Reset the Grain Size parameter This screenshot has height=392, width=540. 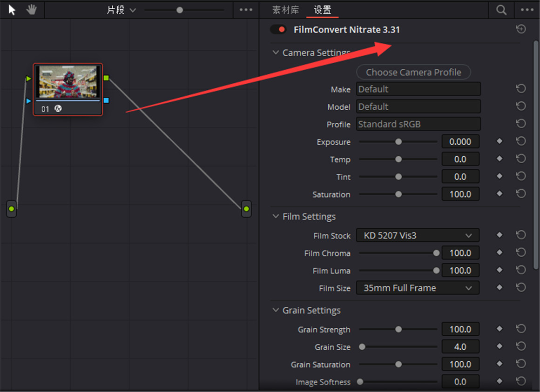(x=521, y=346)
